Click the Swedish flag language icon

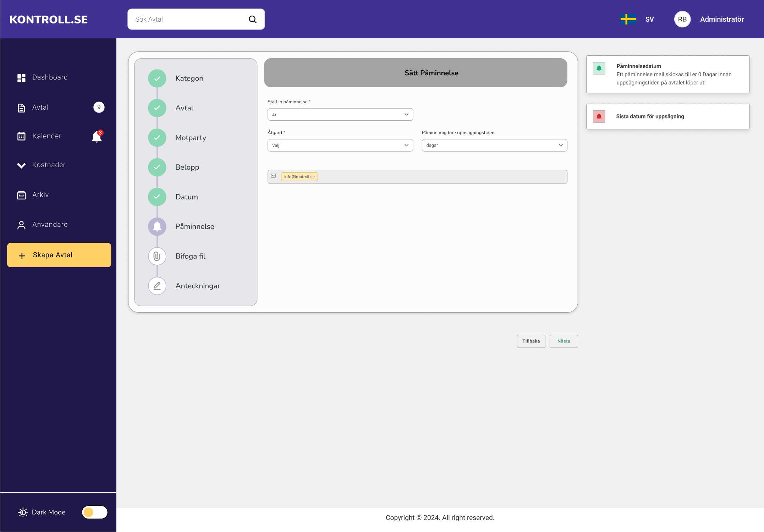pyautogui.click(x=628, y=19)
